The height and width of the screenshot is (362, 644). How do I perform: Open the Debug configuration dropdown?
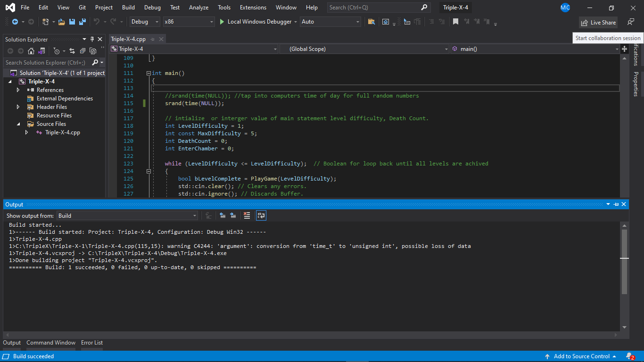[x=144, y=22]
